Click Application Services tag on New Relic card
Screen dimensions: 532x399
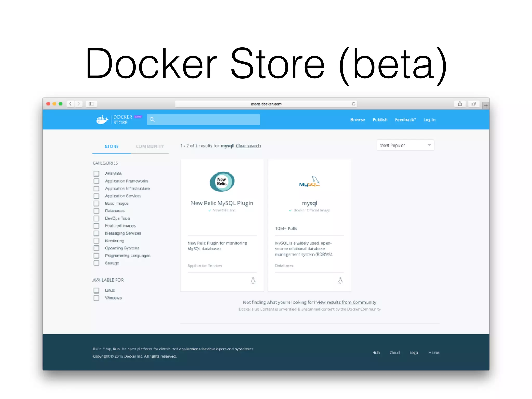point(205,265)
